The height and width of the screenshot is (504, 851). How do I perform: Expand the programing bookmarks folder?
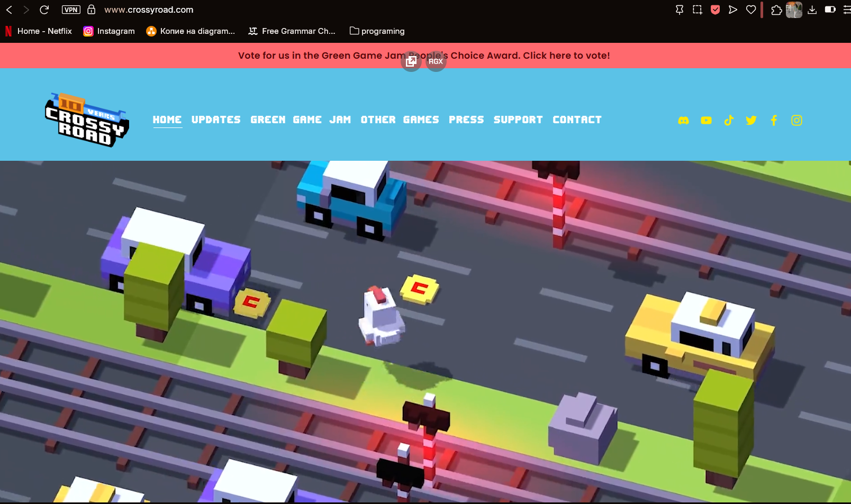[377, 31]
